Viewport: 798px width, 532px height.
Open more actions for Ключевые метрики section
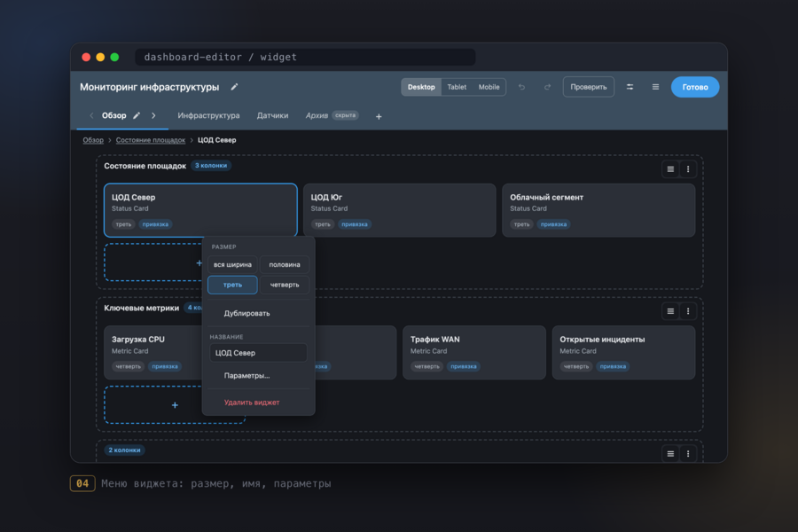click(688, 311)
